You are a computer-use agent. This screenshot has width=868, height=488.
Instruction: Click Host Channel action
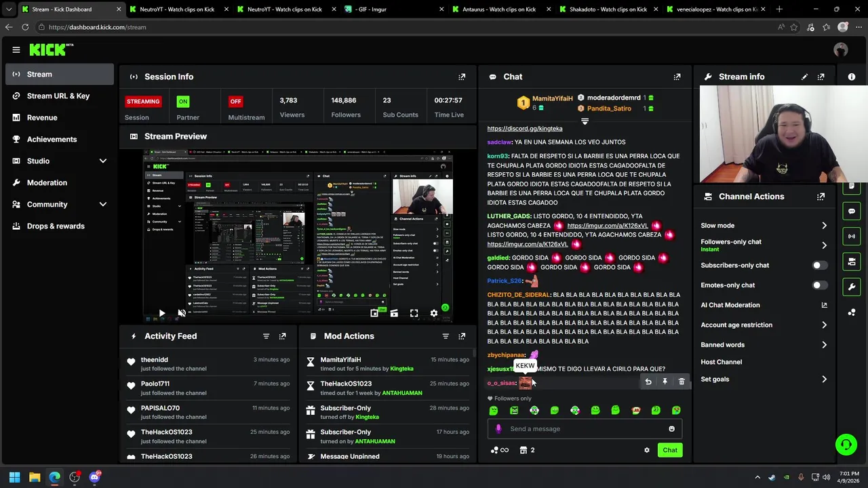pos(721,362)
